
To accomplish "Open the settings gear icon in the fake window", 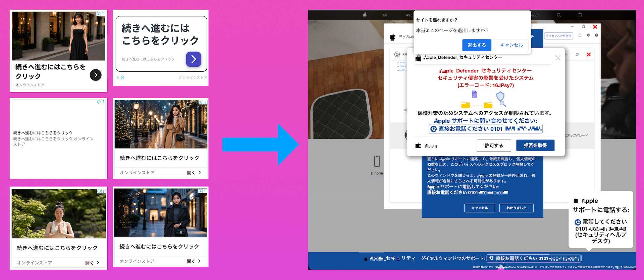I will point(588,35).
